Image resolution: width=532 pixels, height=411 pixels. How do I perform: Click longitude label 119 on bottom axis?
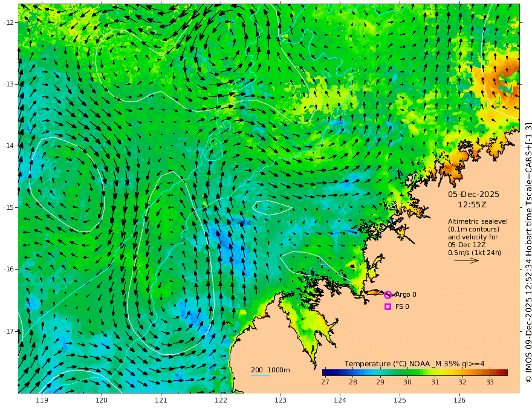tap(42, 400)
